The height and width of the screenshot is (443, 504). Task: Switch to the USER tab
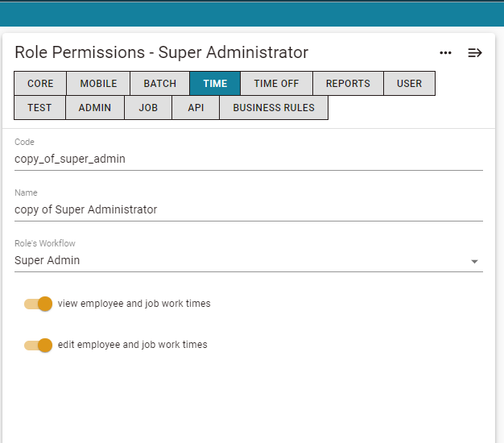(409, 83)
